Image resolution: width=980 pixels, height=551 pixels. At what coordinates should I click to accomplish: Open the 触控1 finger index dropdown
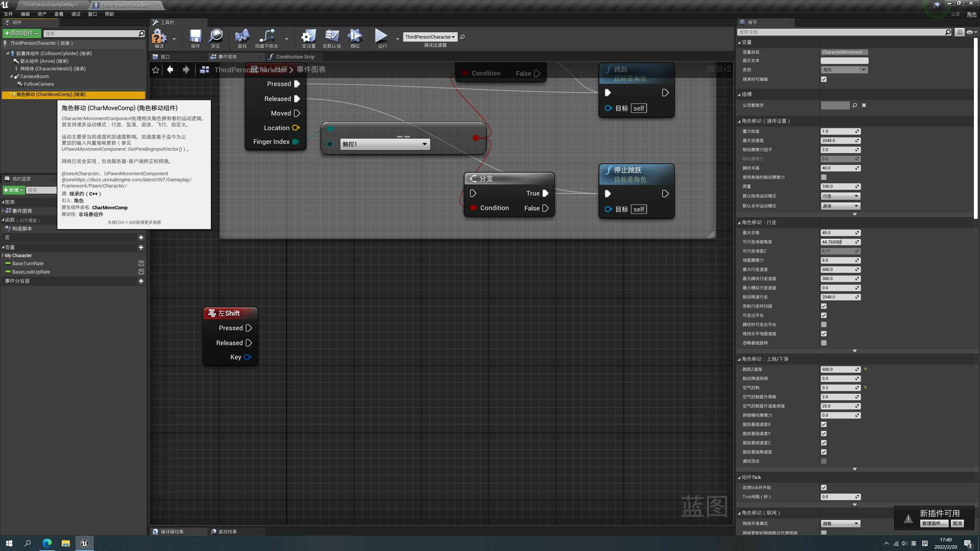385,144
